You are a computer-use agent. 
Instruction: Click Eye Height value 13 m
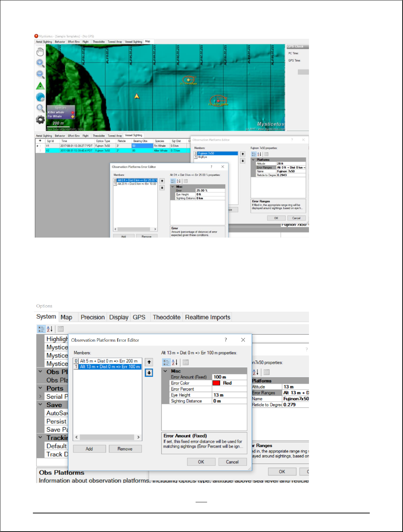[230, 395]
